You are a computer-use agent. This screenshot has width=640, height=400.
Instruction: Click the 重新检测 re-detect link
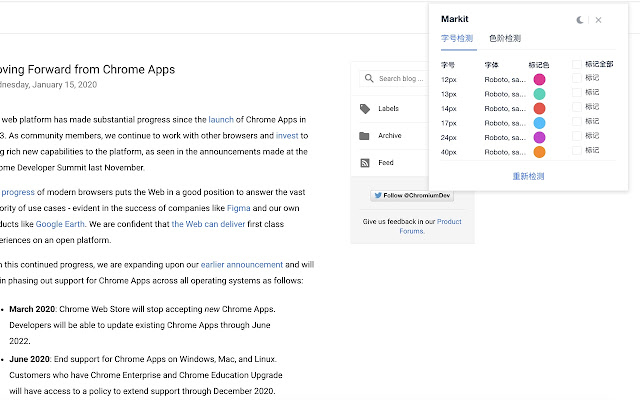(528, 175)
